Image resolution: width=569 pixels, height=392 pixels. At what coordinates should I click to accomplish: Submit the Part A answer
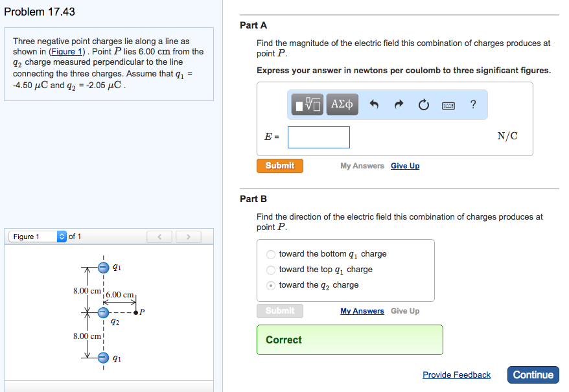(279, 166)
